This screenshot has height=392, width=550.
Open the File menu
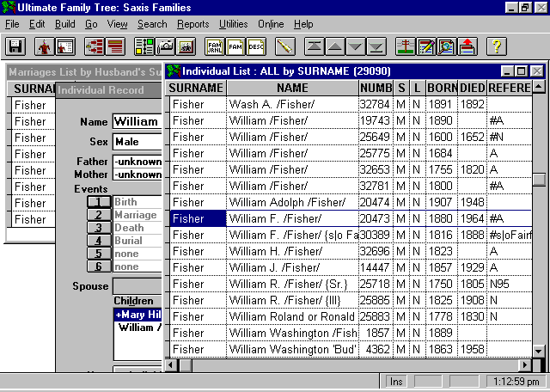(x=12, y=24)
